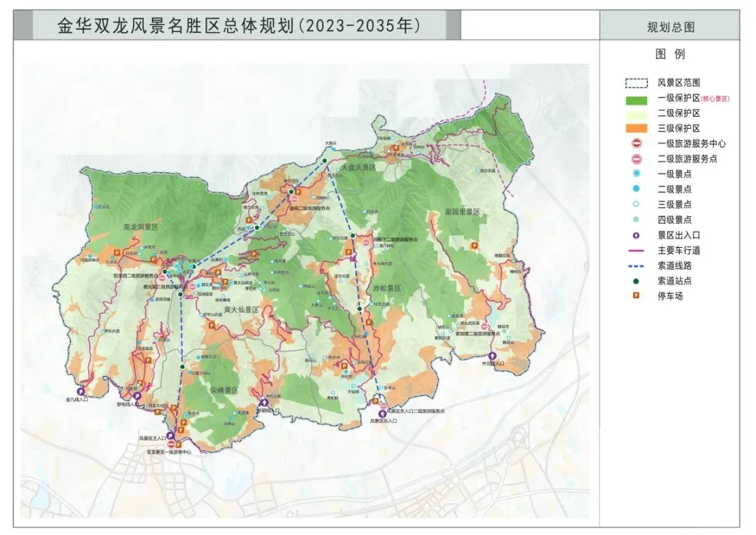Click the 金华双龙风景名胜区总体规划 title bar
Image resolution: width=756 pixels, height=535 pixels.
click(x=238, y=27)
